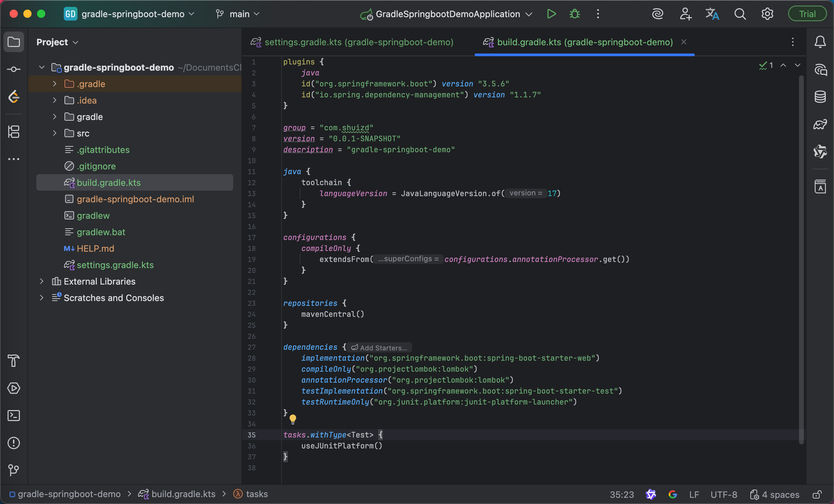Click the Trial button
Viewport: 834px width, 504px height.
pyautogui.click(x=807, y=14)
